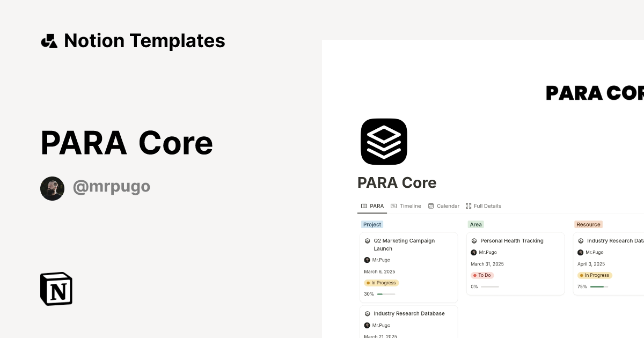The image size is (644, 338).
Task: Click the Notion Templates heading
Action: click(x=144, y=40)
